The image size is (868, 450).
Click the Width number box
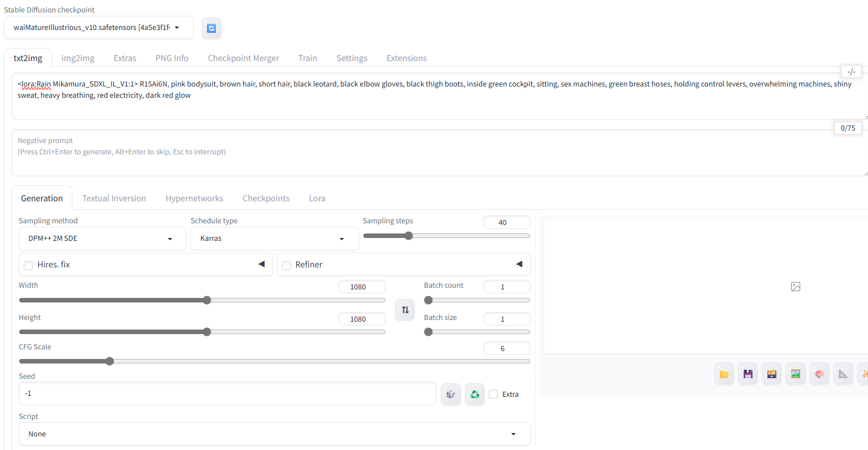coord(362,287)
